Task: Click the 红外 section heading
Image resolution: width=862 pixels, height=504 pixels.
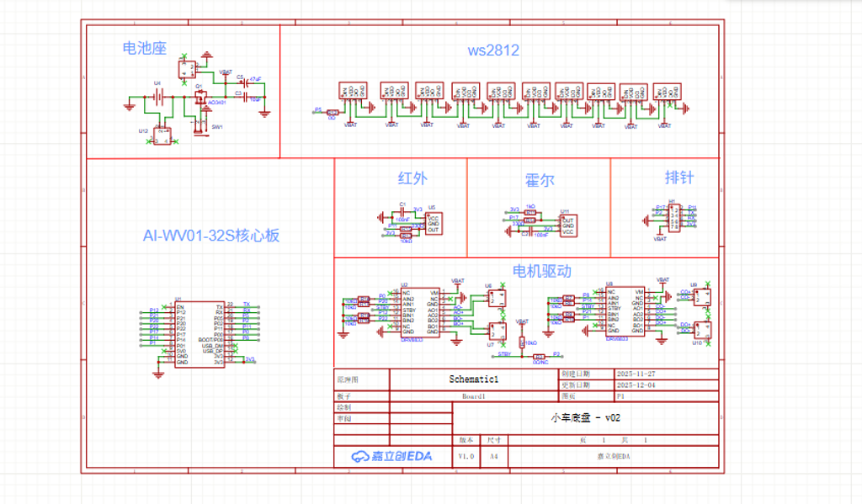Action: click(x=412, y=178)
